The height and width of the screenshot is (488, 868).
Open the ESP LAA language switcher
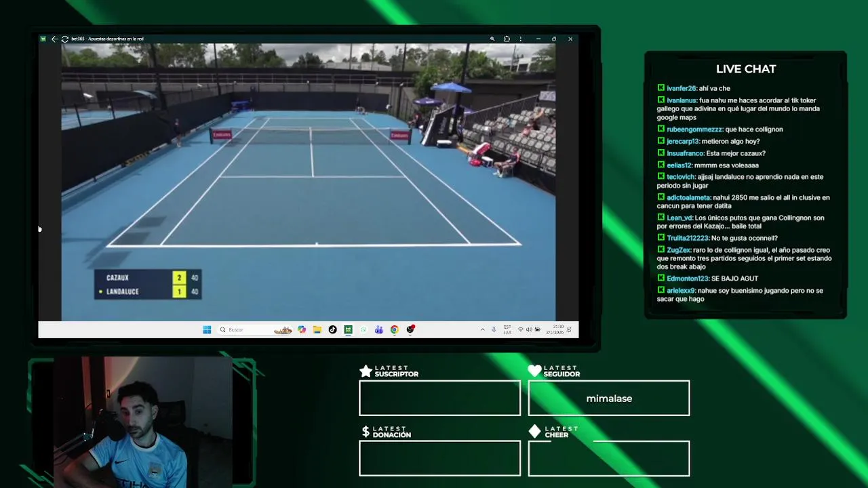507,330
